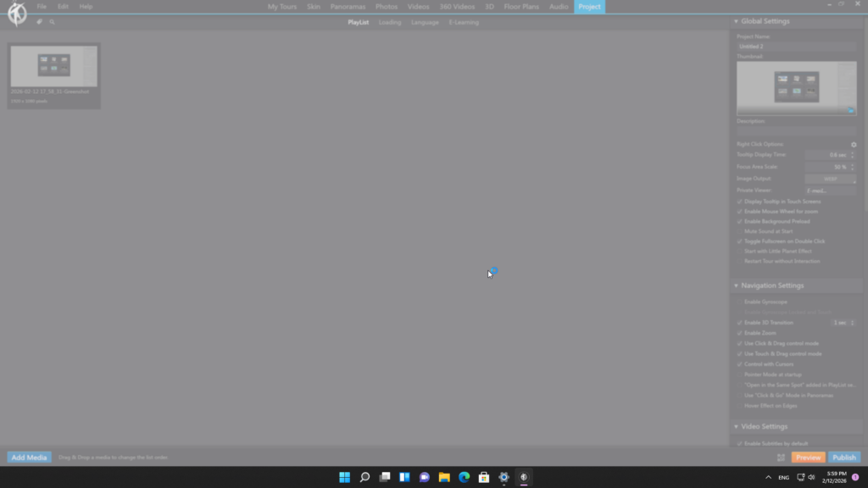Open File Explorer from the taskbar

pyautogui.click(x=444, y=478)
